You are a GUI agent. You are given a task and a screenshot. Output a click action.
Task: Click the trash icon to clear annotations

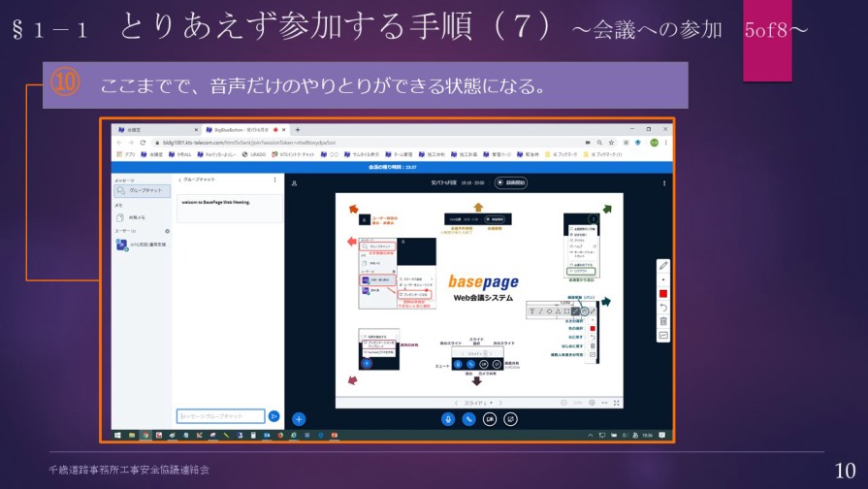663,321
